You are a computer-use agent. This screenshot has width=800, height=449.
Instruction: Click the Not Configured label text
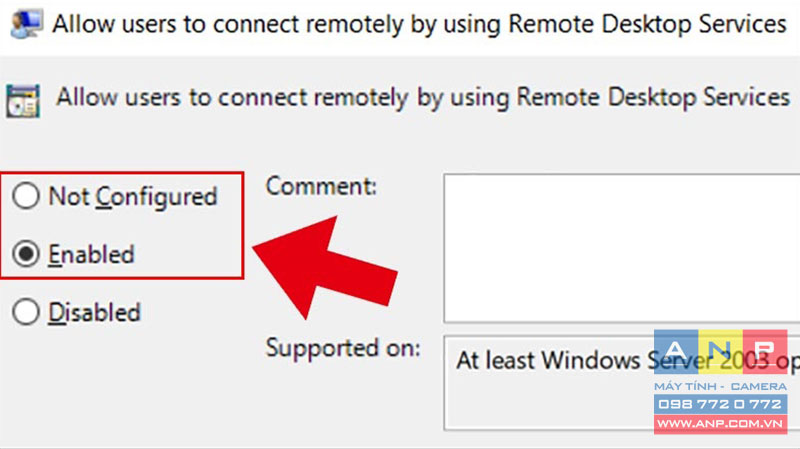click(x=133, y=197)
